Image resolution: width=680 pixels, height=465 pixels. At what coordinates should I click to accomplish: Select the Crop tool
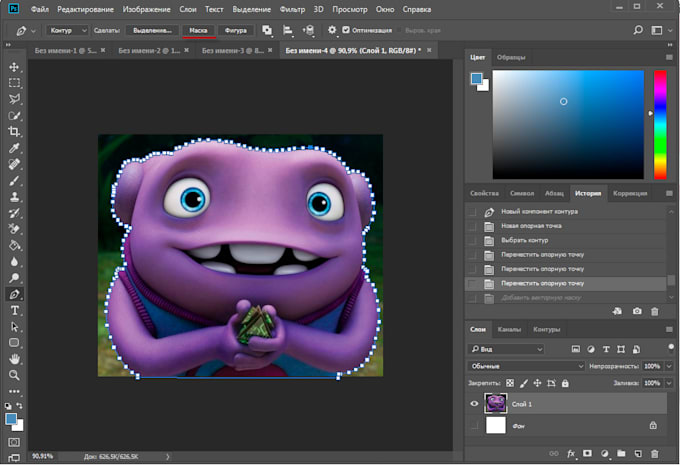click(14, 131)
